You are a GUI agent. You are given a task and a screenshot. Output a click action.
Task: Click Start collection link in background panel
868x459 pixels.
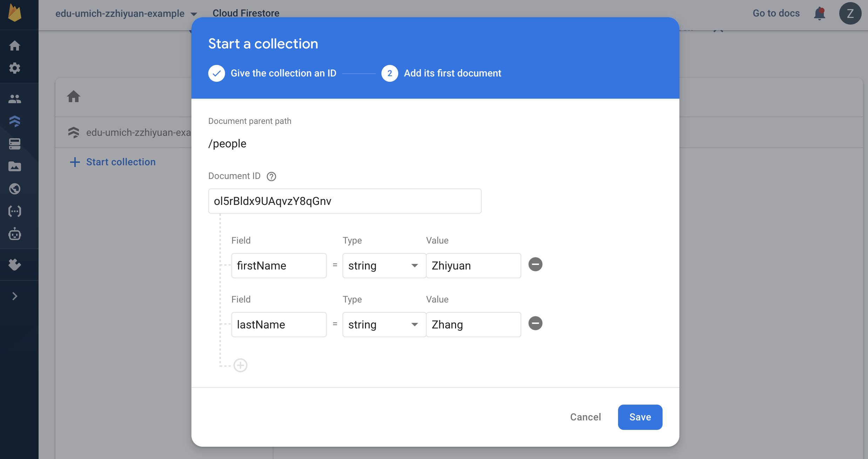coord(113,162)
